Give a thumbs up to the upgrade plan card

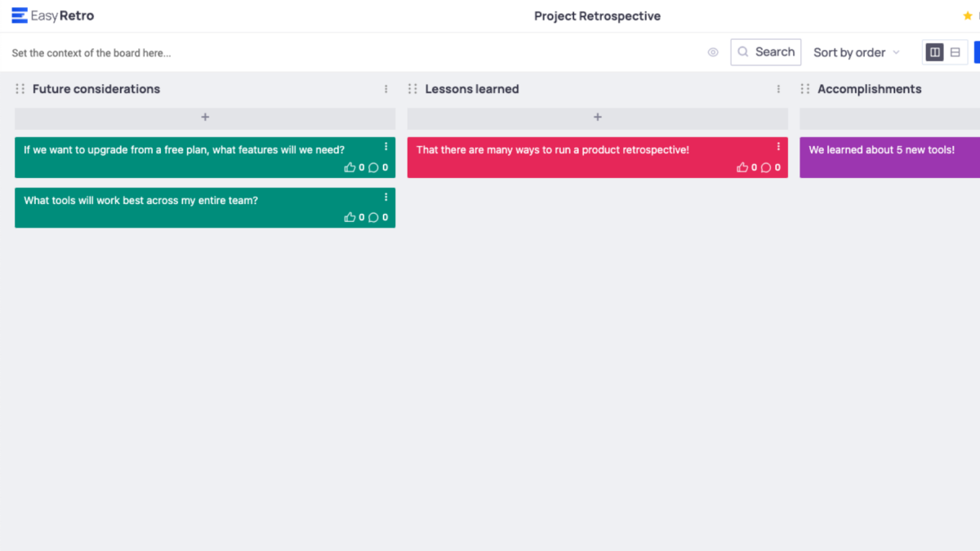click(x=351, y=167)
